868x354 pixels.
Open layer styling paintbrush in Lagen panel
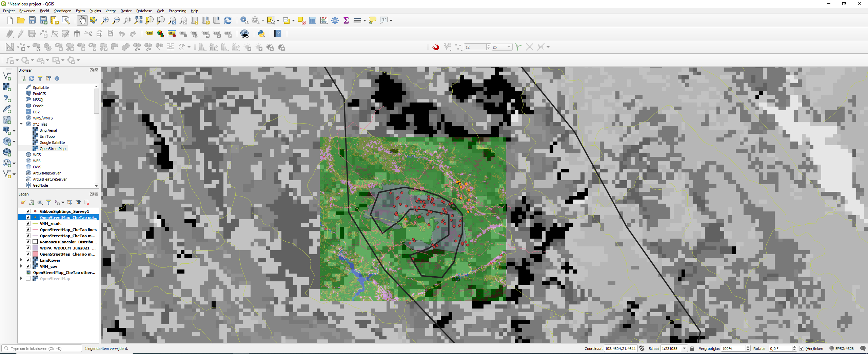pyautogui.click(x=23, y=203)
